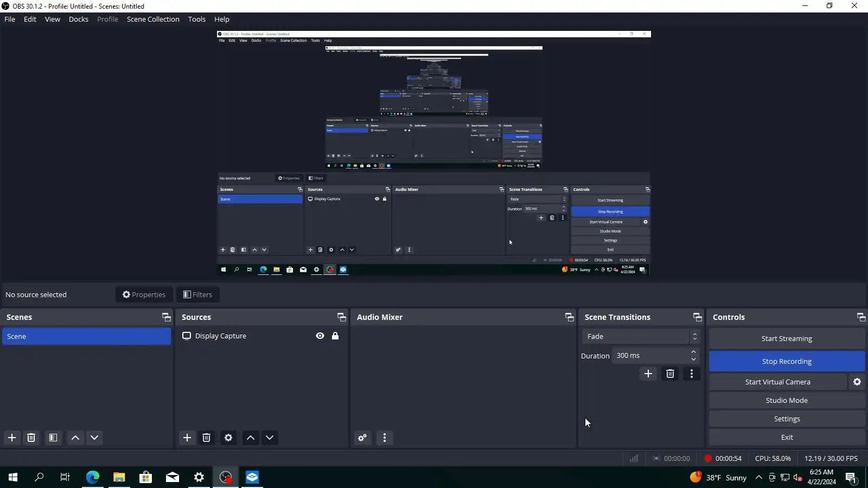Screen dimensions: 868x488
Task: Open weather widget showing 38°F Sunny
Action: point(718,477)
